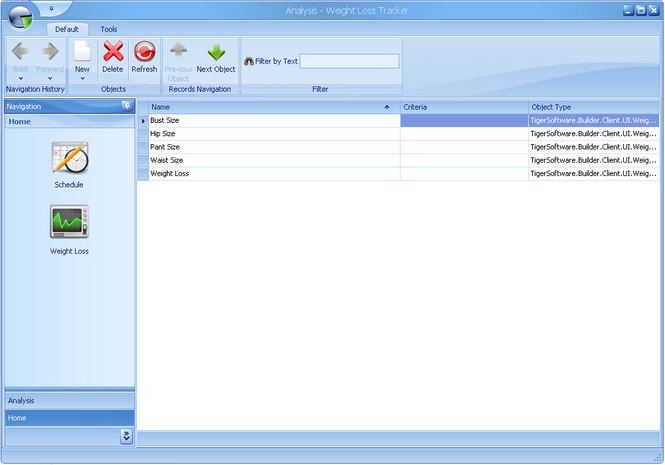Click the Forward navigation arrow icon
The image size is (665, 465).
(50, 51)
